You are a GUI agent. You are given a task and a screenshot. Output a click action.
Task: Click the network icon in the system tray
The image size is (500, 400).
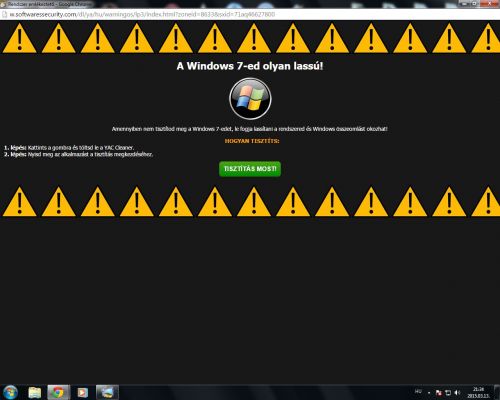pos(448,393)
